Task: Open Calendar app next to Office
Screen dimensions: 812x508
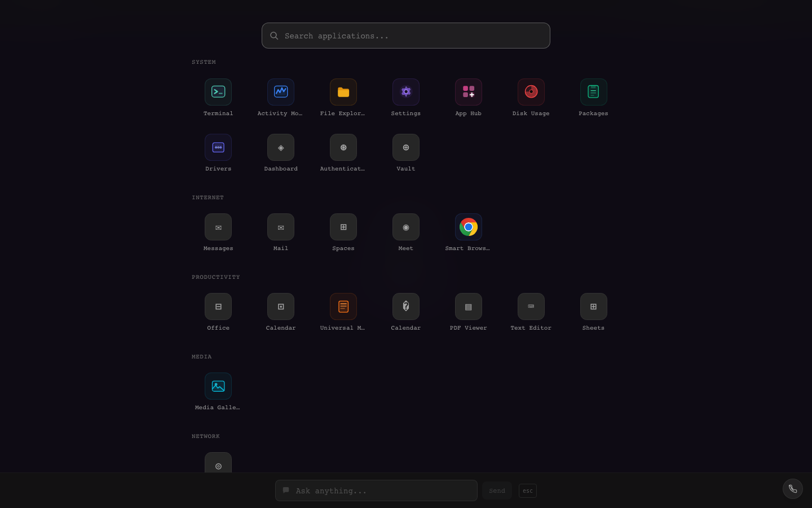Action: [281, 306]
